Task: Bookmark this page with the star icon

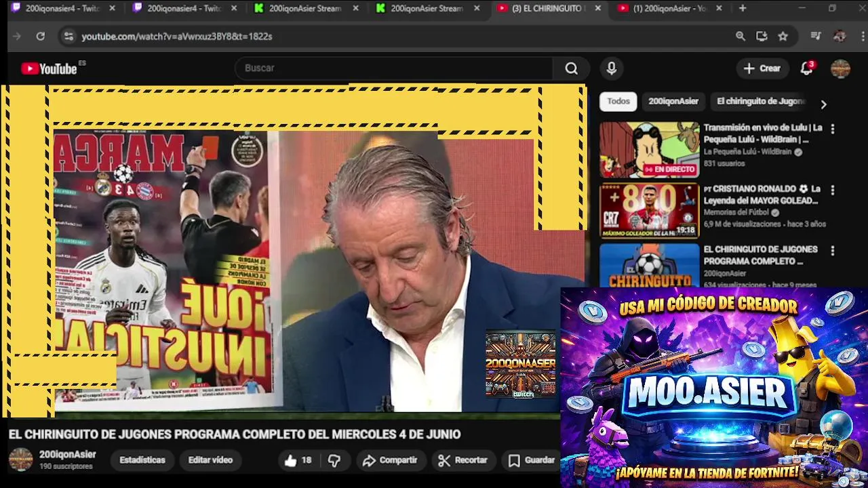Action: (783, 37)
